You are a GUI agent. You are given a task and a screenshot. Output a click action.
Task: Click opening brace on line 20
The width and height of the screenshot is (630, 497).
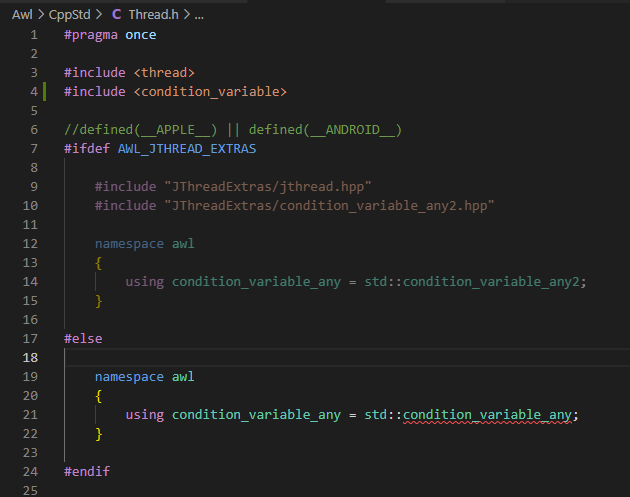click(x=98, y=396)
